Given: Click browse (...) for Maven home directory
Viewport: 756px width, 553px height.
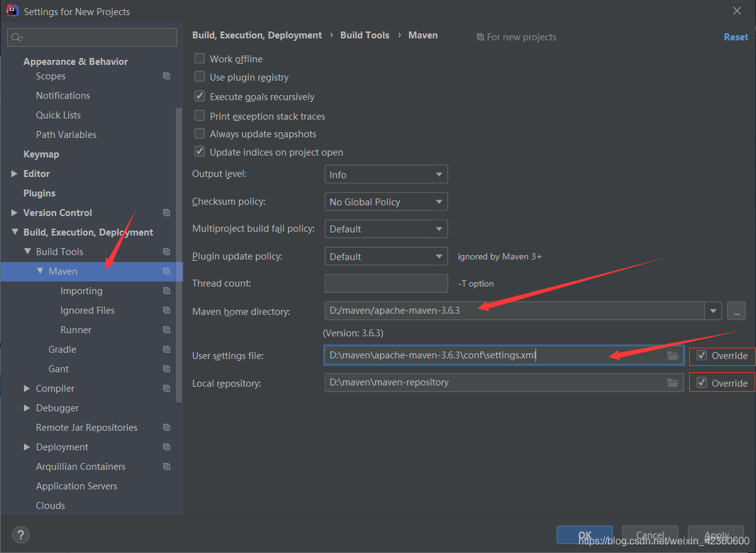Looking at the screenshot, I should (x=736, y=311).
